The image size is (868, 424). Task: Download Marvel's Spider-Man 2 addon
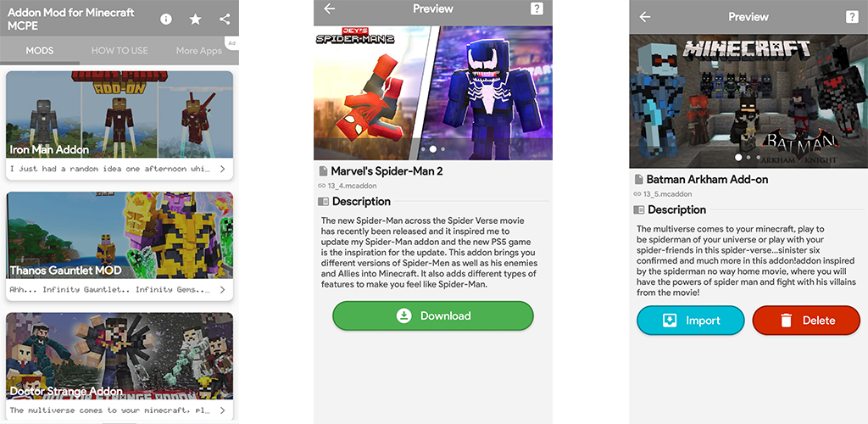click(x=433, y=316)
